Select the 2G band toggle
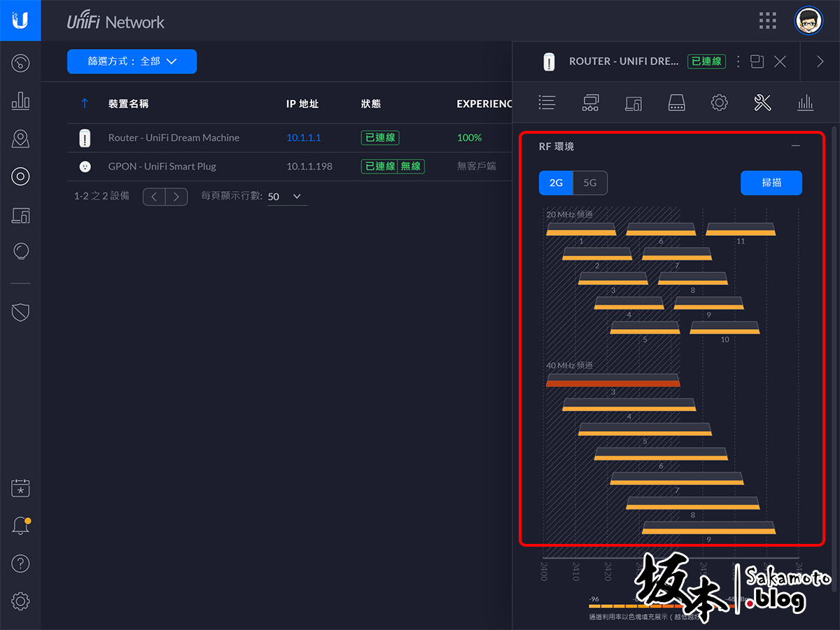840x630 pixels. 556,183
